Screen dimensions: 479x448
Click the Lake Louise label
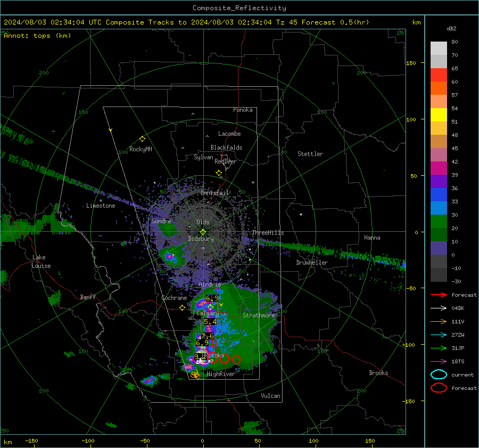(x=42, y=262)
